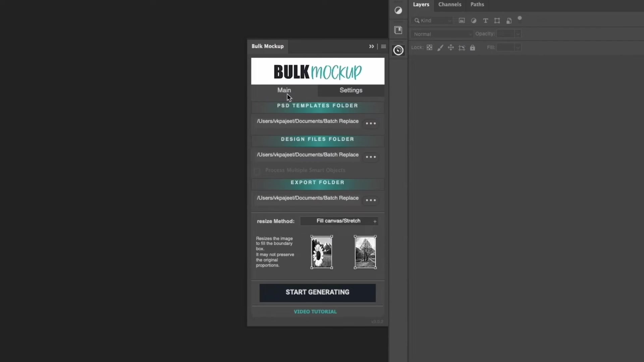Toggle layer filtering on or off
Image resolution: width=644 pixels, height=362 pixels.
coord(520,19)
